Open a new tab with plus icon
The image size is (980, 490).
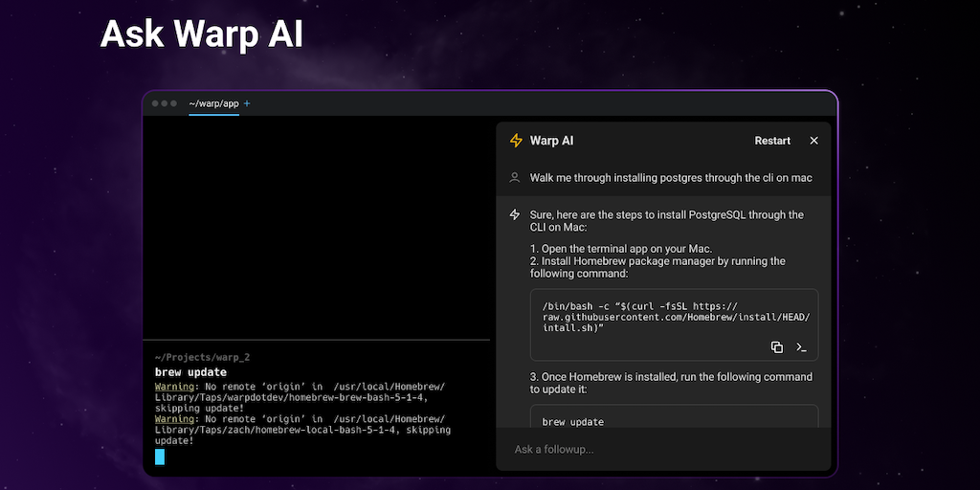click(247, 103)
